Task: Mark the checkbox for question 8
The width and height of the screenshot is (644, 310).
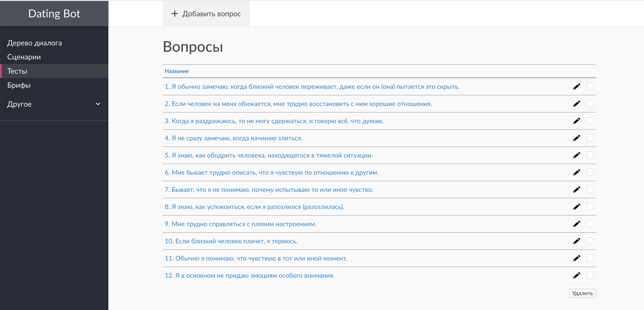Action: [590, 207]
